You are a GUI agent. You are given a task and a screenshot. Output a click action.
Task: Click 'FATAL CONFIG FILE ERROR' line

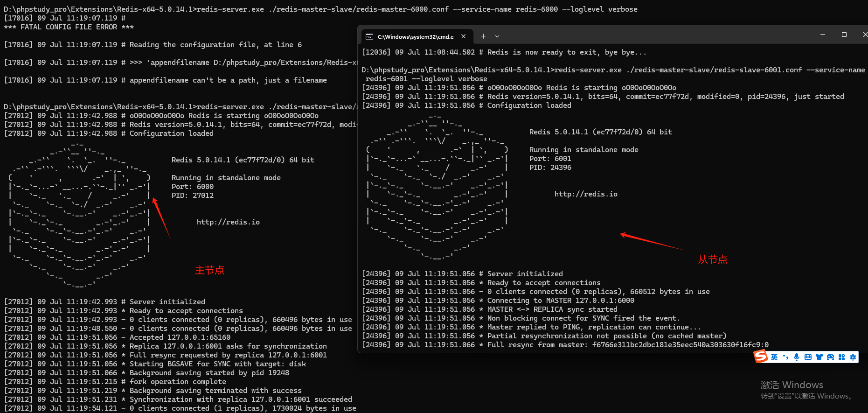[x=69, y=27]
